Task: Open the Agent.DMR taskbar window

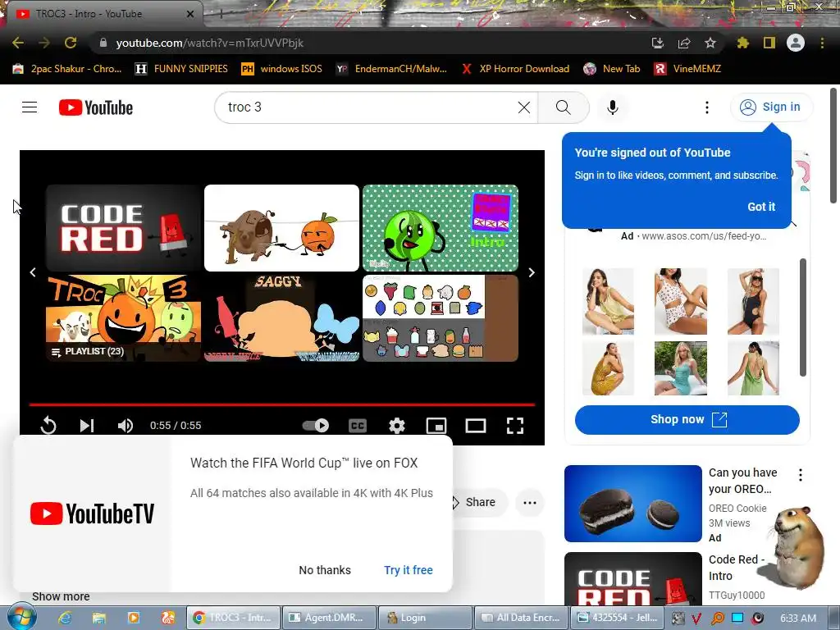Action: click(329, 618)
